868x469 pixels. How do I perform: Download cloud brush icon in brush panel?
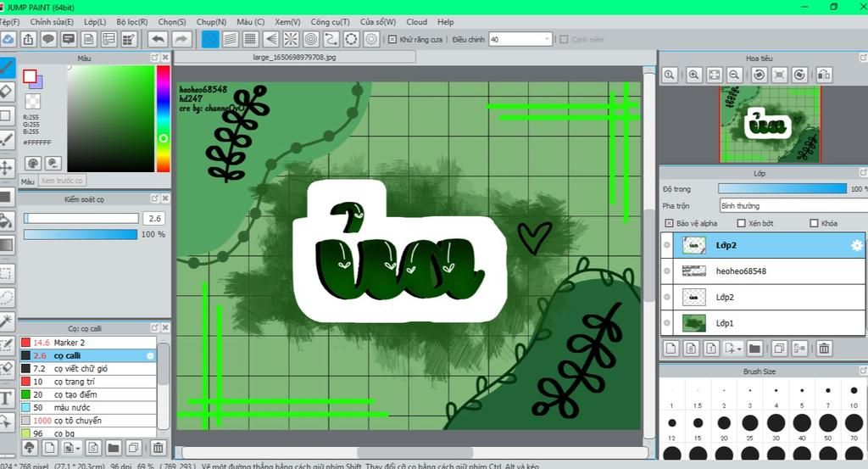[x=30, y=448]
